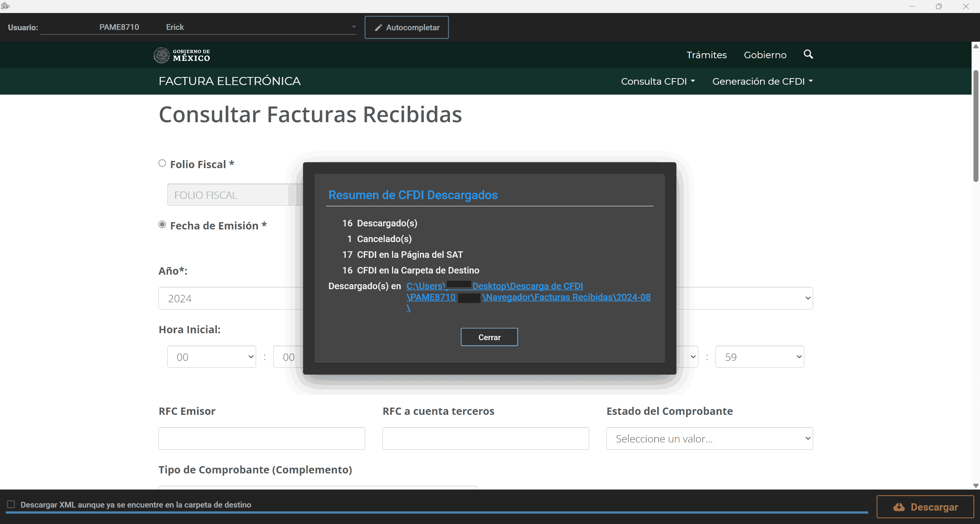Click the Cerrar button to close dialog
This screenshot has height=524, width=980.
tap(489, 337)
